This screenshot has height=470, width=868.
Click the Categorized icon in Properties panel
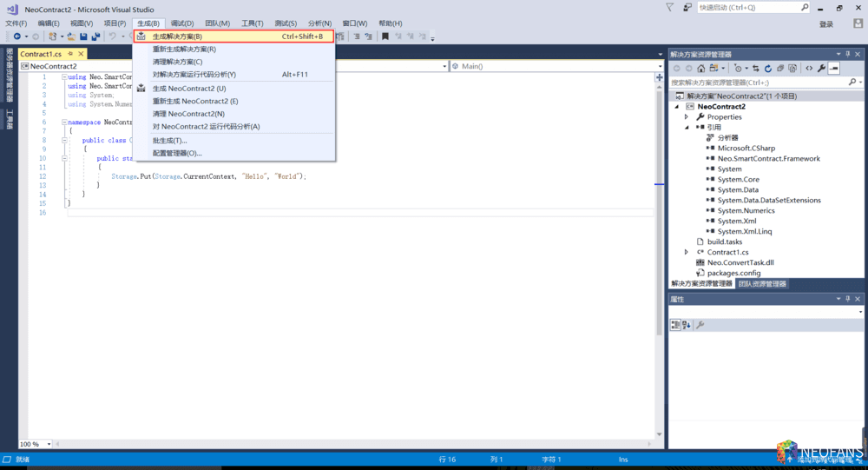click(674, 325)
